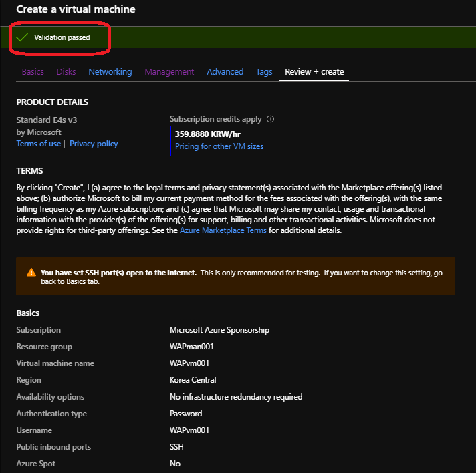Open the Azure Marketplace Terms link
This screenshot has height=473, width=476.
click(x=223, y=230)
